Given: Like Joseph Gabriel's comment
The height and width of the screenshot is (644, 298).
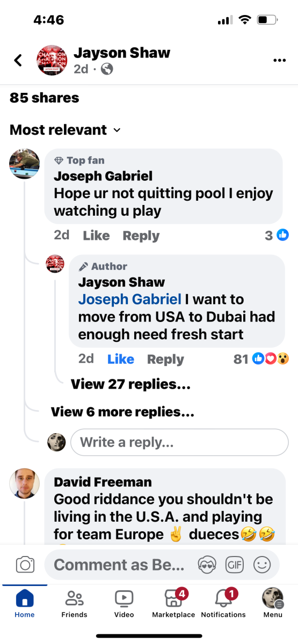Looking at the screenshot, I should click(96, 235).
